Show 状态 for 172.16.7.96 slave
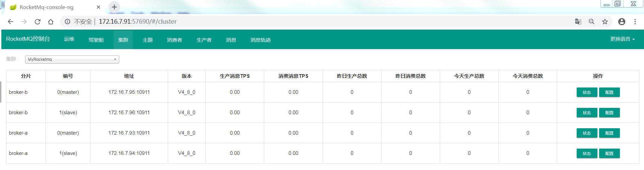 click(587, 113)
